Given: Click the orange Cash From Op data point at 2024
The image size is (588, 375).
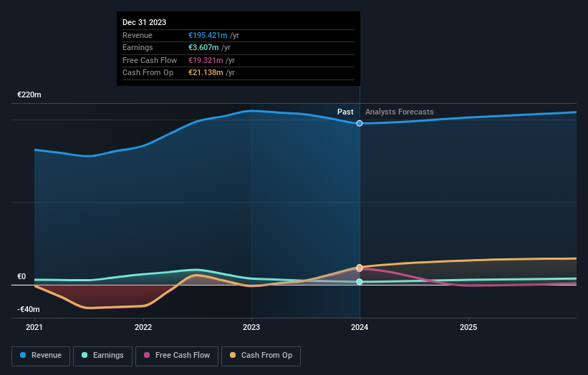Looking at the screenshot, I should pos(360,267).
